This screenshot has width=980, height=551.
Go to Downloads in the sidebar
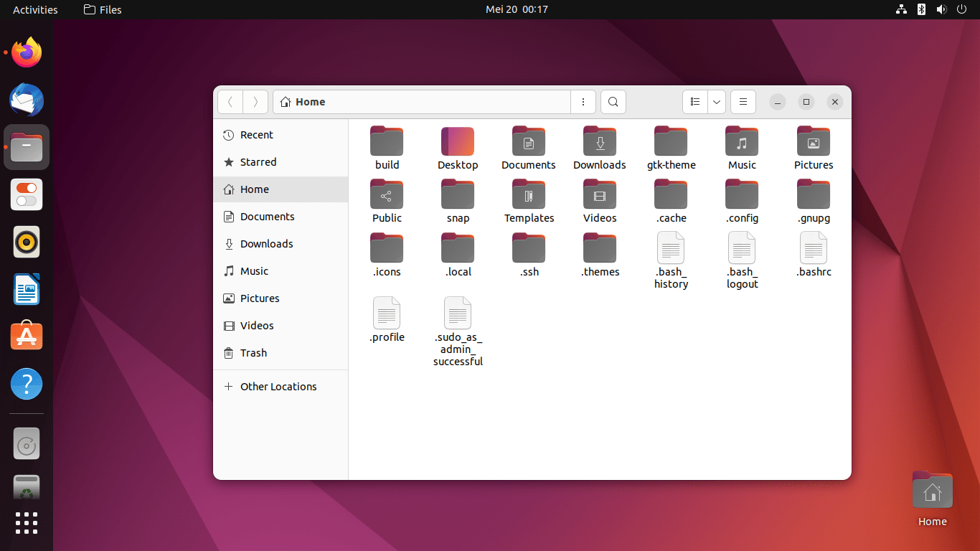coord(281,244)
